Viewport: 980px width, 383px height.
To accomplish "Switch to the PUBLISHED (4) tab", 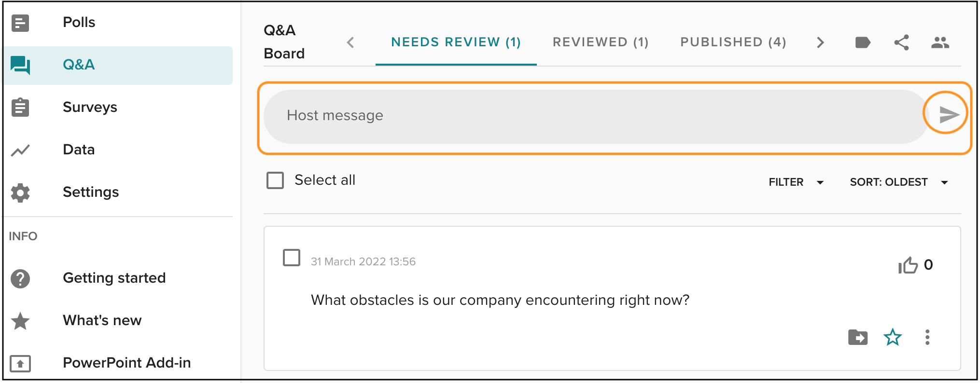I will point(733,42).
